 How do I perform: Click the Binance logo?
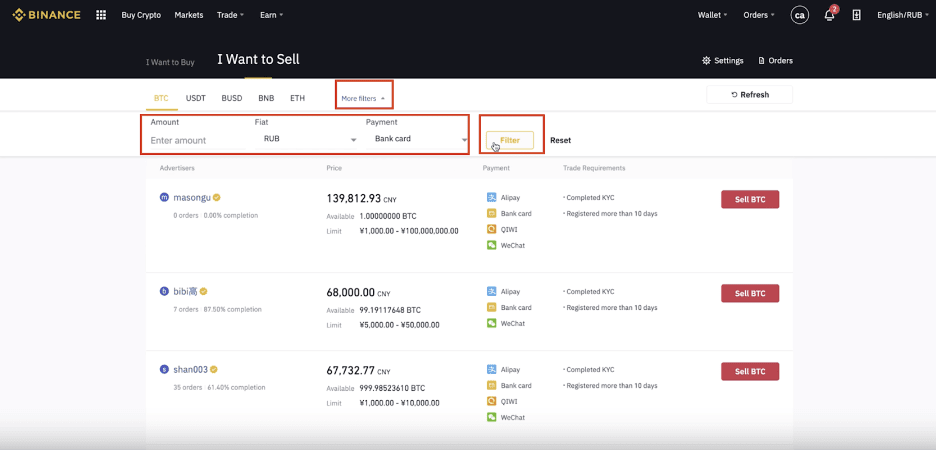(47, 15)
